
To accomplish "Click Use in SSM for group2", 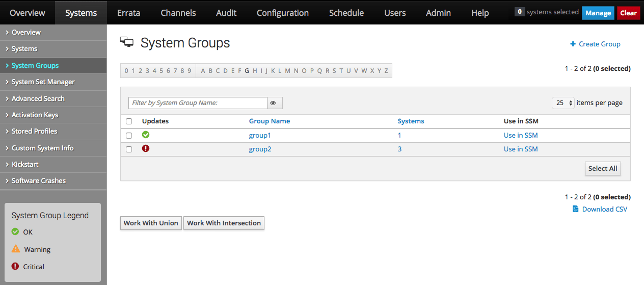I will coord(521,149).
